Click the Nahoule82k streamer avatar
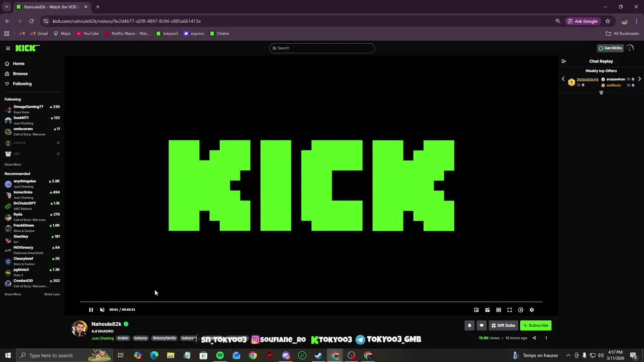Screen dimensions: 644x362 click(x=79, y=329)
